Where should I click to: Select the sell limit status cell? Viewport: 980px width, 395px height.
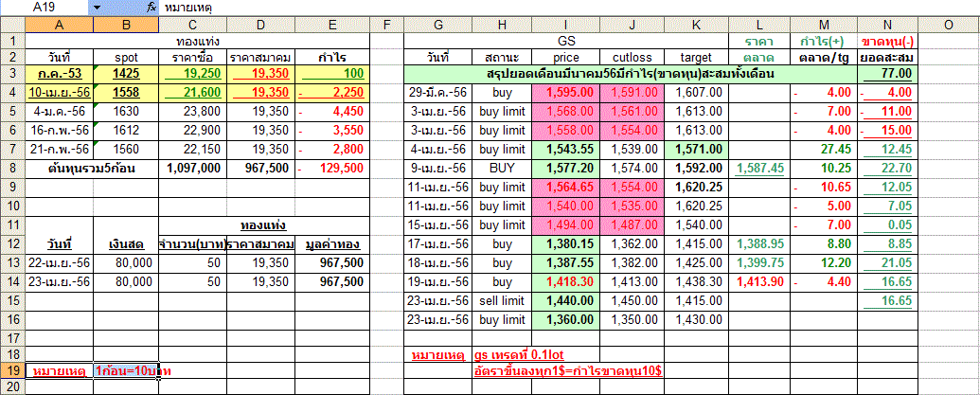pos(502,300)
